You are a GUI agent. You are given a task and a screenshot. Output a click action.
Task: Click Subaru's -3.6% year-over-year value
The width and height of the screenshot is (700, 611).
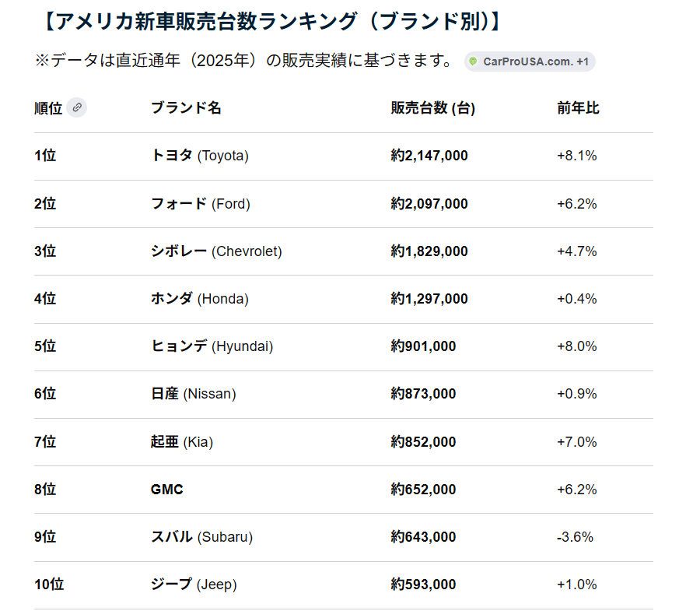pos(575,537)
